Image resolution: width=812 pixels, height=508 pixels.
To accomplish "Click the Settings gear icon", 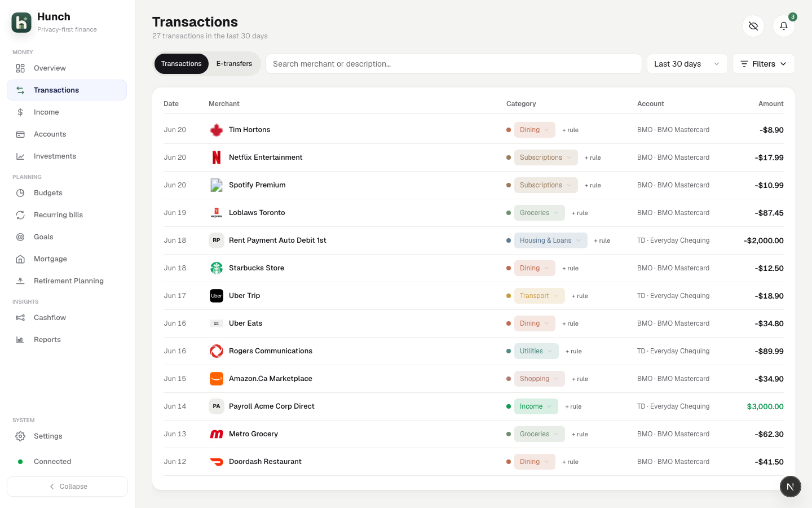I will pos(20,436).
